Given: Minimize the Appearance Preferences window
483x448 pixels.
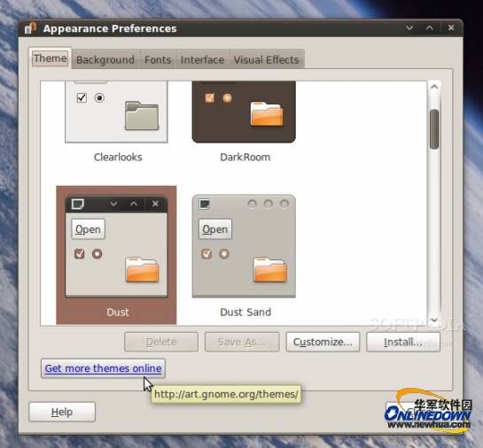Looking at the screenshot, I should (x=409, y=27).
